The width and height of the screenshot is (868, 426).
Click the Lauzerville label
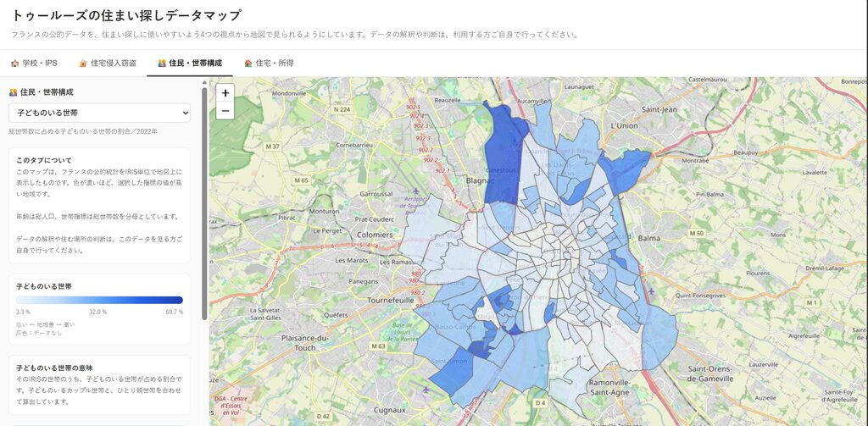click(764, 364)
